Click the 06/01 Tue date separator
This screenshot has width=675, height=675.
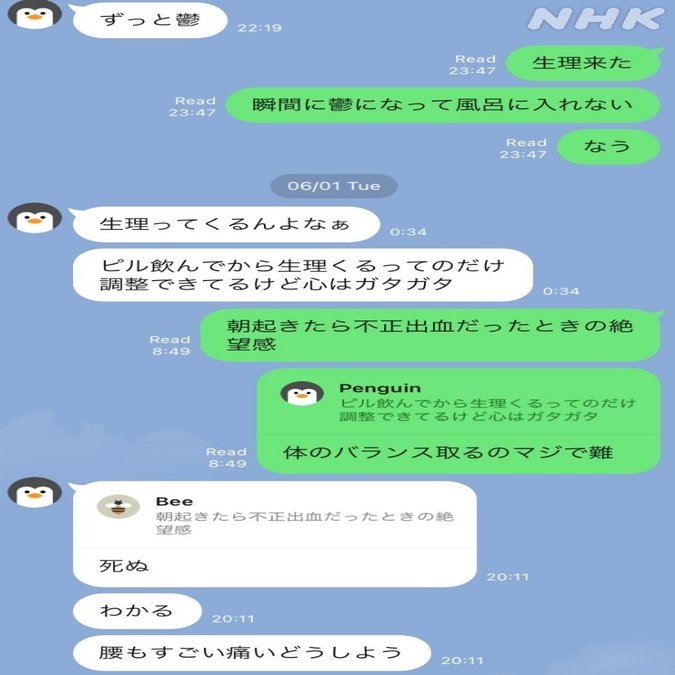[x=334, y=186]
